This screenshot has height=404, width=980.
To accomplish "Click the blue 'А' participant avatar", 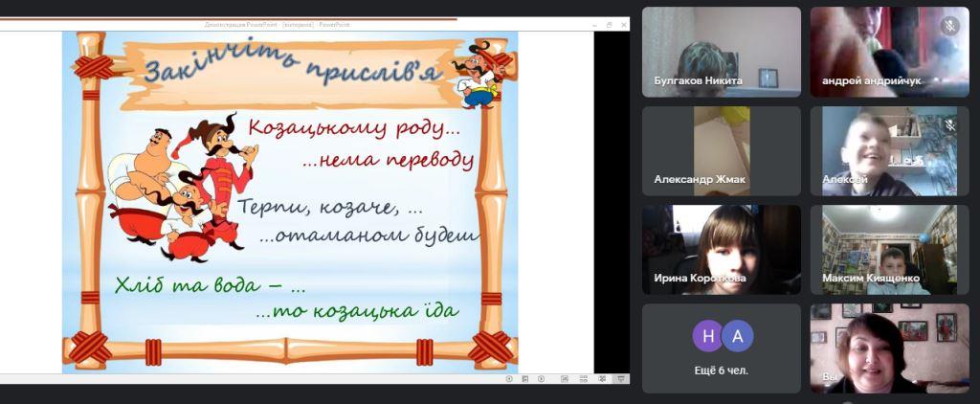I will coord(737,336).
